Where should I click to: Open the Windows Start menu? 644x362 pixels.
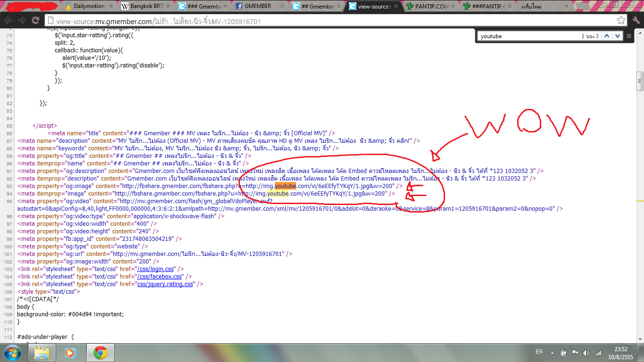(x=13, y=353)
